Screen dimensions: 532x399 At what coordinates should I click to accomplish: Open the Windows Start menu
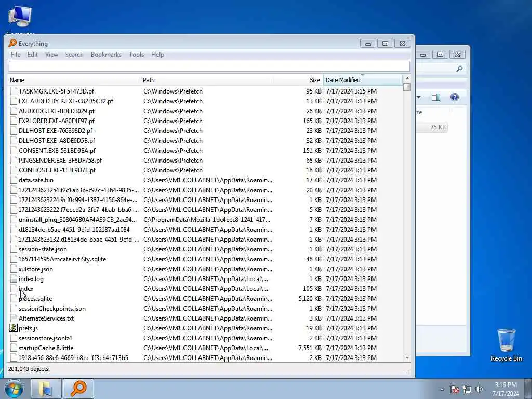pyautogui.click(x=14, y=389)
